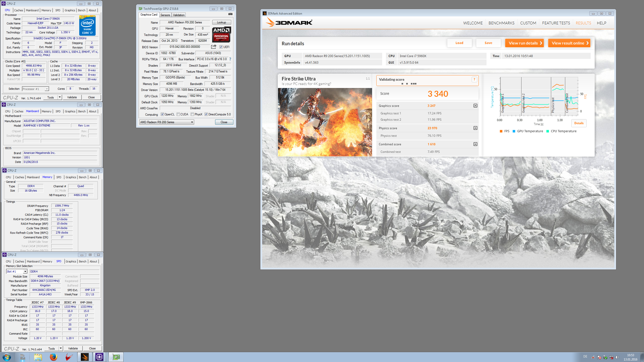Open CUSTOM in 3DMark navigation

528,23
